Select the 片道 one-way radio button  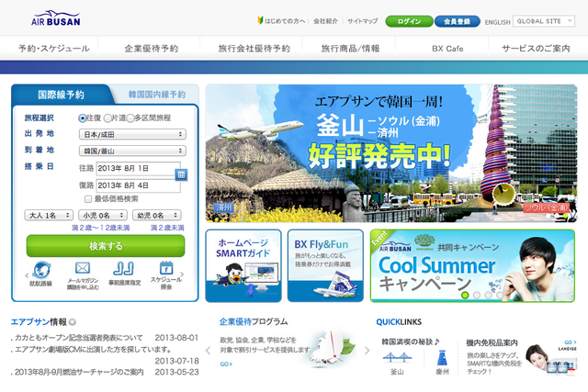point(107,118)
